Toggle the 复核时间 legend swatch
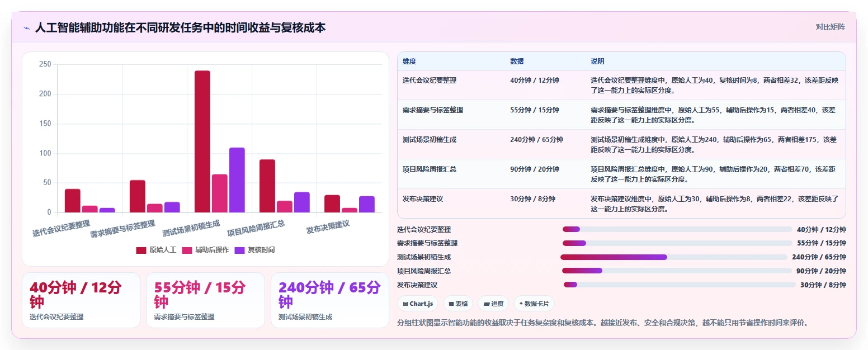 point(240,250)
